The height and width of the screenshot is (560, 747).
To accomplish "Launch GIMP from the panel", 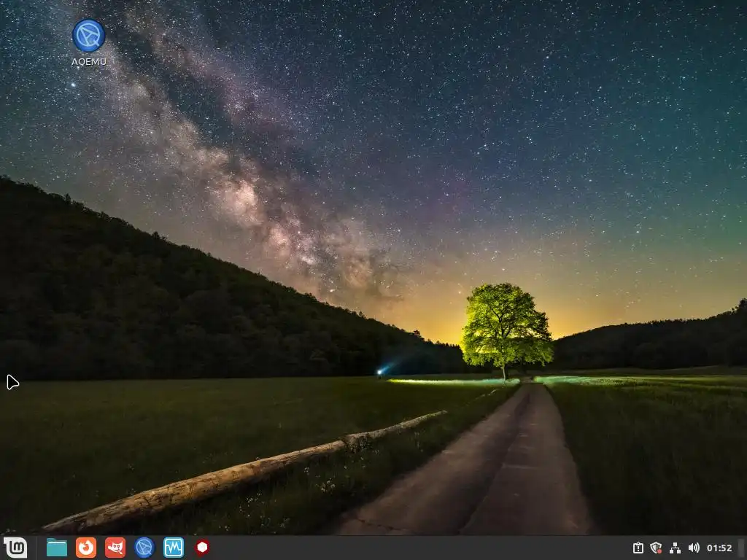I will [115, 548].
